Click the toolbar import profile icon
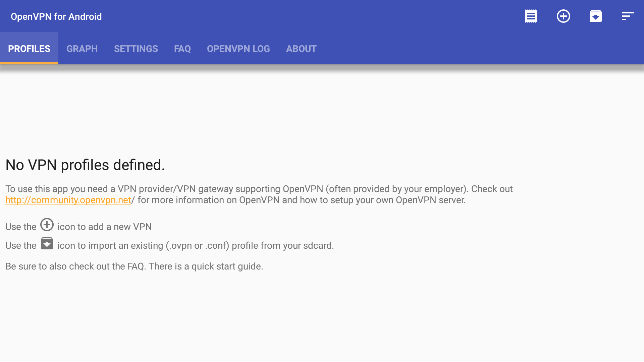The height and width of the screenshot is (362, 644). click(595, 16)
